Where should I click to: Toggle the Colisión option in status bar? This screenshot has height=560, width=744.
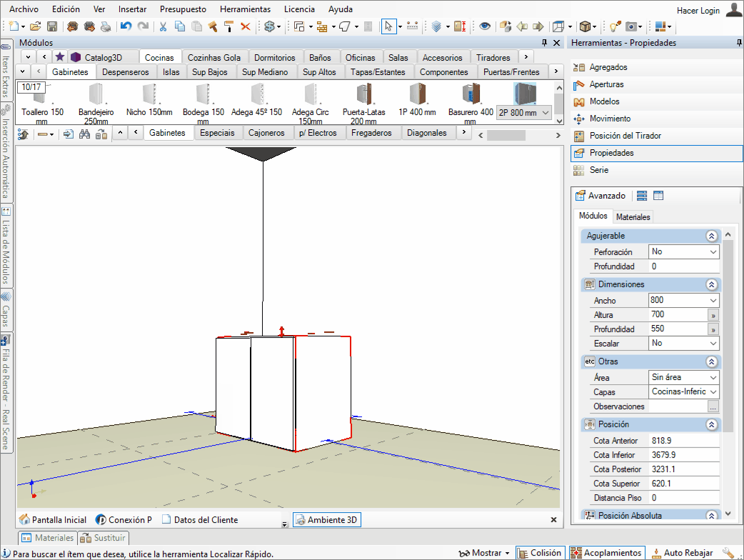[541, 553]
